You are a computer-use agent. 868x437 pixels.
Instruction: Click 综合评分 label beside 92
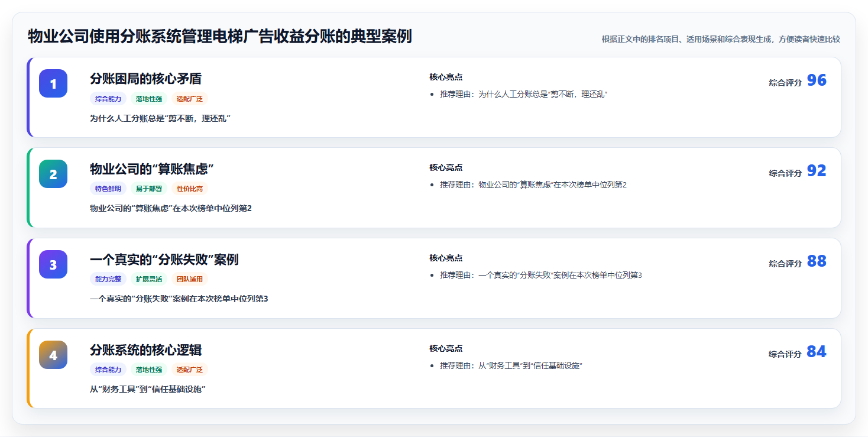[785, 173]
